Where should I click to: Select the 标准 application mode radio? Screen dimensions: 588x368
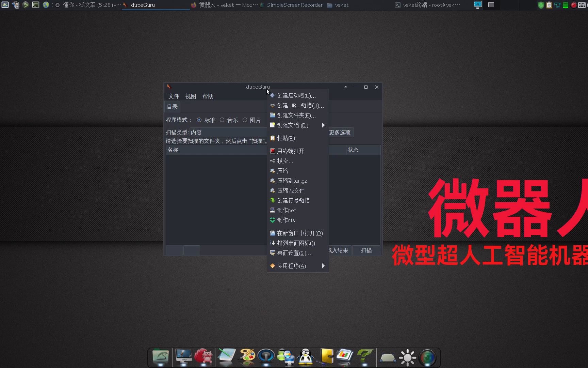coord(206,120)
